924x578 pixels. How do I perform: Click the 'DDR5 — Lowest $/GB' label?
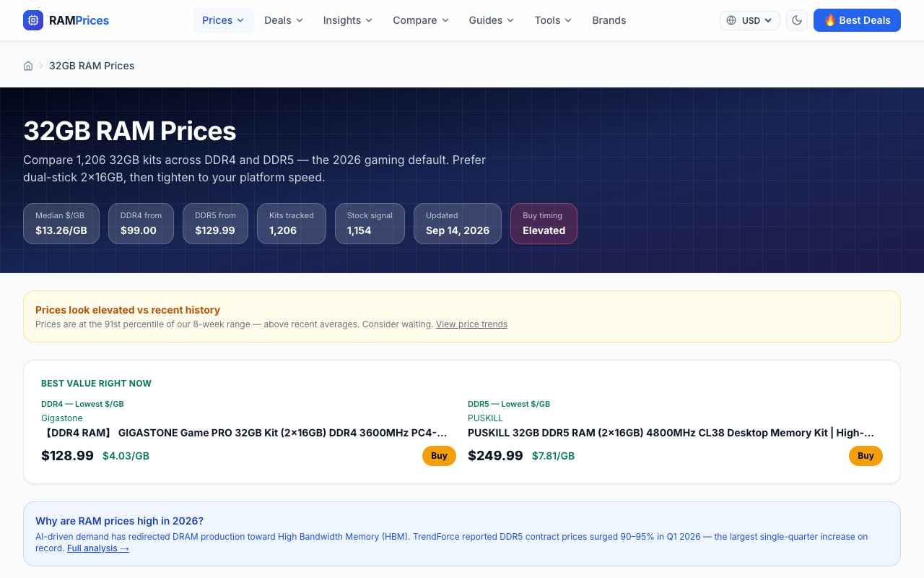(509, 404)
